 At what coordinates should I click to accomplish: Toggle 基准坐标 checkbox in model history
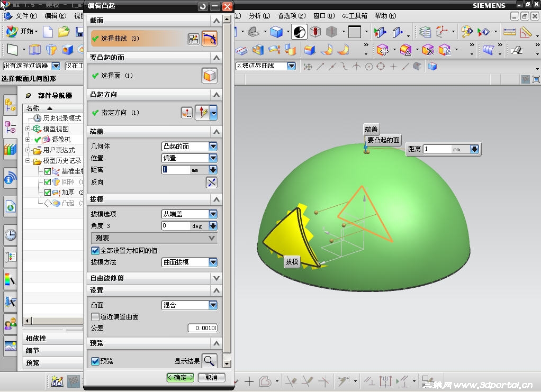(x=48, y=171)
